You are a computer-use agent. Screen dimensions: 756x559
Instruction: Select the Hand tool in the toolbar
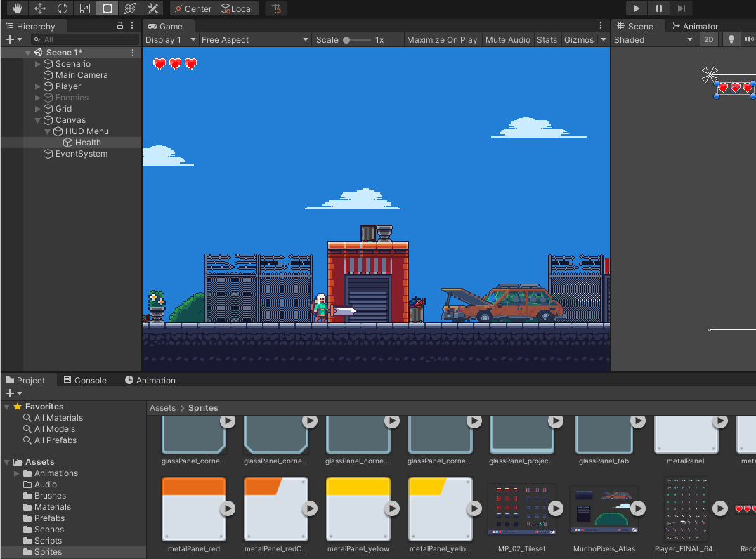coord(15,8)
